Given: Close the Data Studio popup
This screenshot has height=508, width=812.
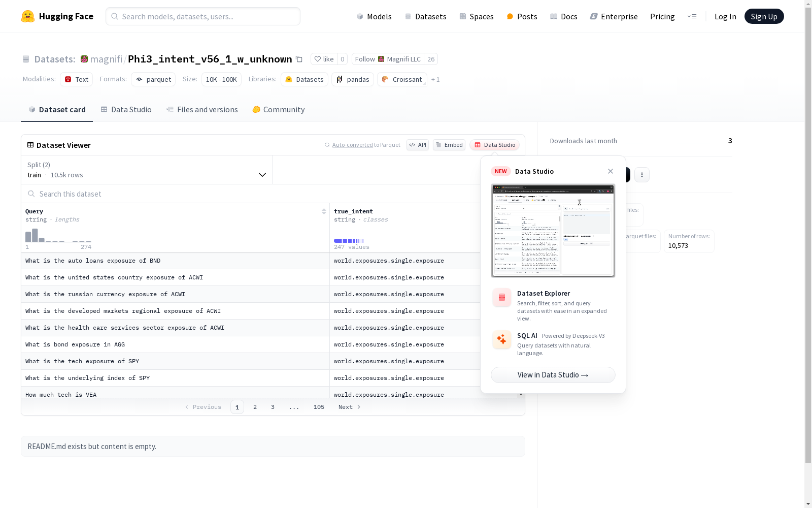Looking at the screenshot, I should [x=611, y=171].
